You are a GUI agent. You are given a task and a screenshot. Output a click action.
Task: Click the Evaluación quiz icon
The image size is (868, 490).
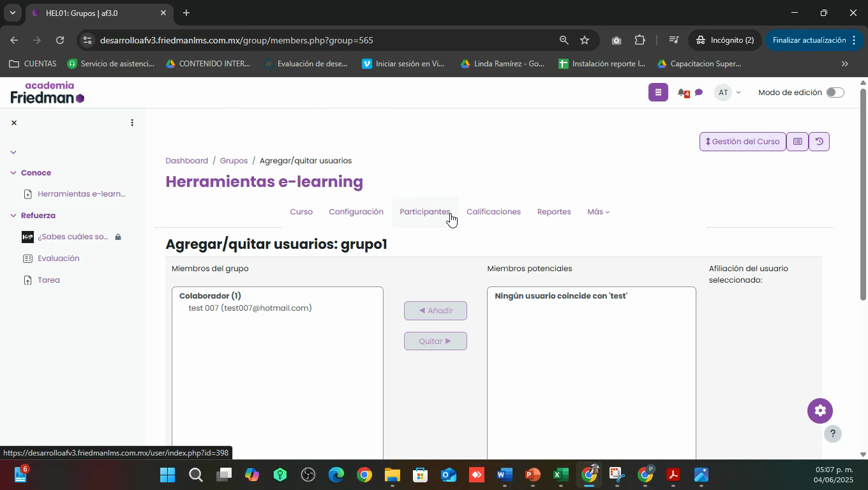27,258
